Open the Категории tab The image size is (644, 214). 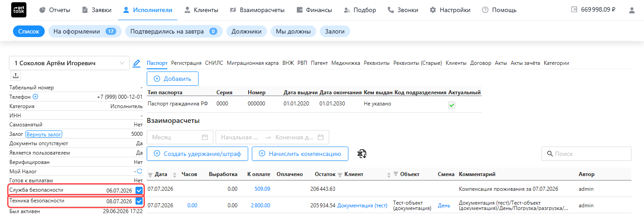pos(556,63)
